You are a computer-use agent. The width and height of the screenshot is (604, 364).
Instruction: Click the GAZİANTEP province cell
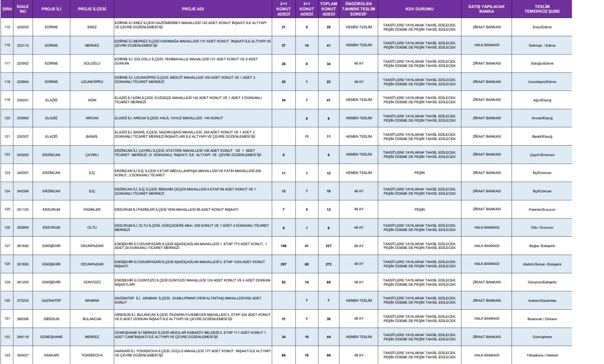tap(51, 300)
